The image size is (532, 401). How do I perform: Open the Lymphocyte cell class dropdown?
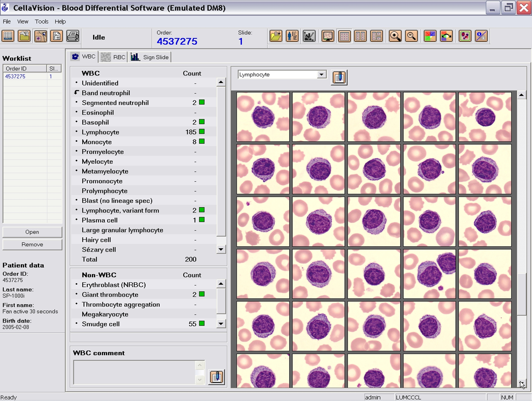321,75
